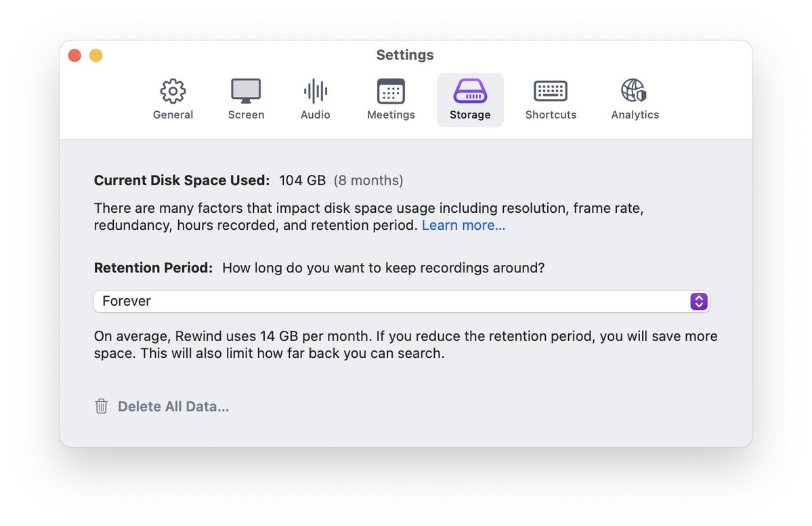This screenshot has height=526, width=812.
Task: Click the trash can icon
Action: (102, 407)
